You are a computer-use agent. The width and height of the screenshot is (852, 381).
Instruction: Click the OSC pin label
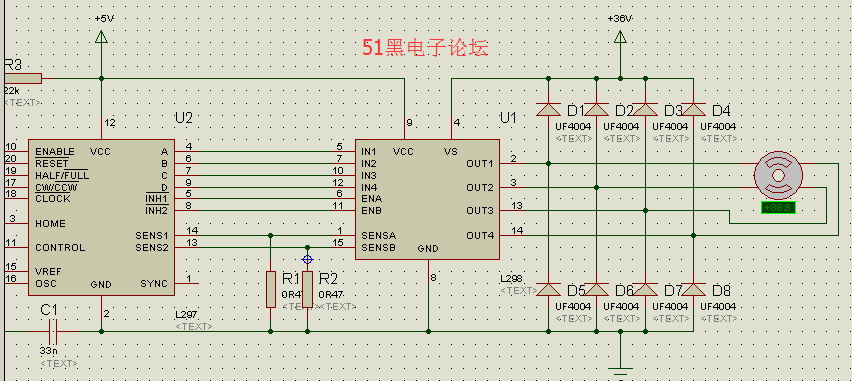46,283
